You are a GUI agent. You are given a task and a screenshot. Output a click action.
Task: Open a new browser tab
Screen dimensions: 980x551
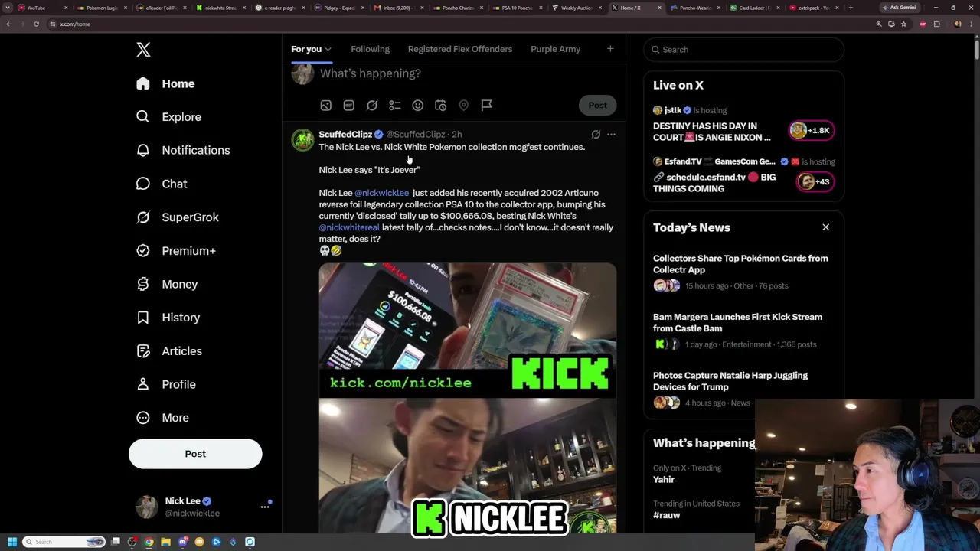[850, 8]
